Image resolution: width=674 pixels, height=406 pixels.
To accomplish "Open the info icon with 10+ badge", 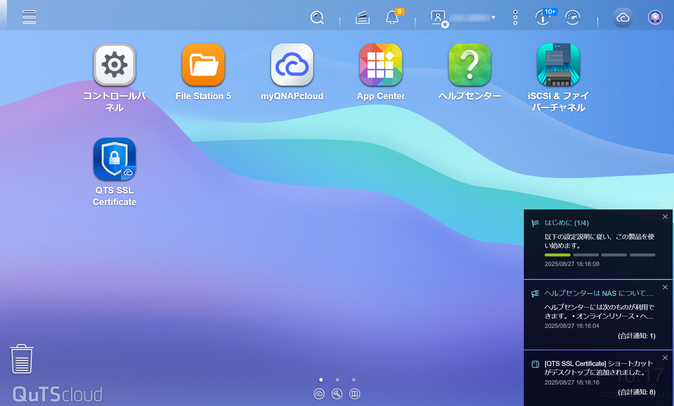I will coord(544,17).
